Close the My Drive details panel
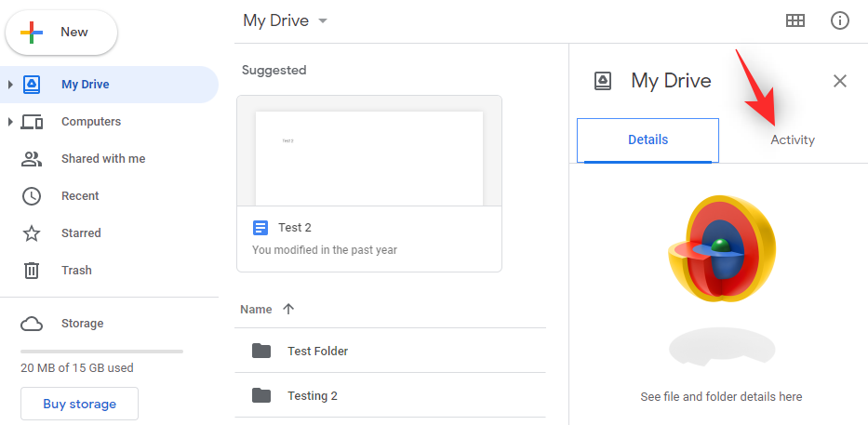The height and width of the screenshot is (425, 868). [x=840, y=81]
